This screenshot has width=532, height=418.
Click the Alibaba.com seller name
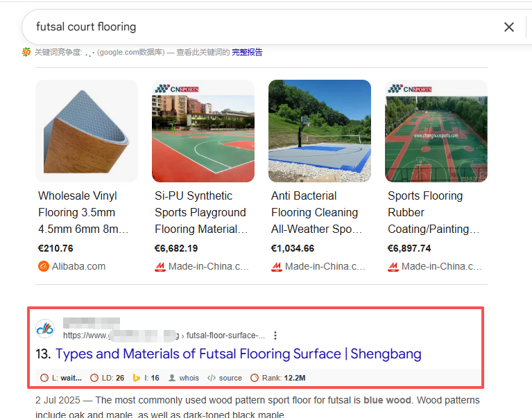click(x=78, y=266)
